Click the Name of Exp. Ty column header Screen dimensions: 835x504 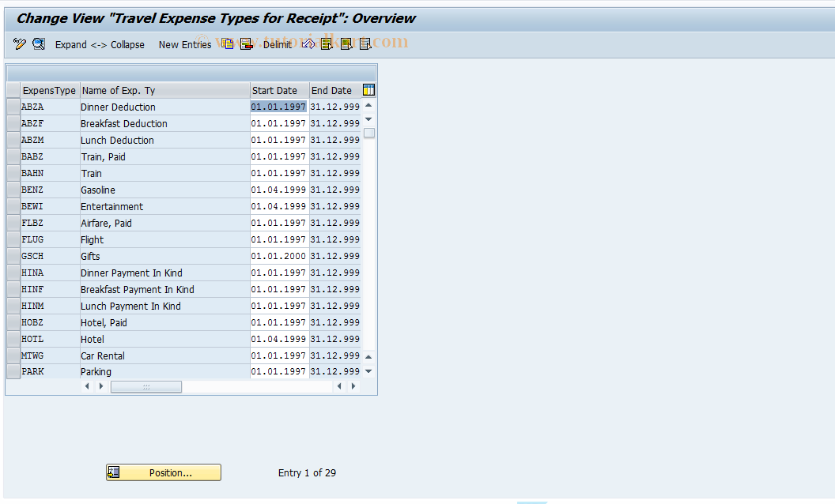[165, 91]
